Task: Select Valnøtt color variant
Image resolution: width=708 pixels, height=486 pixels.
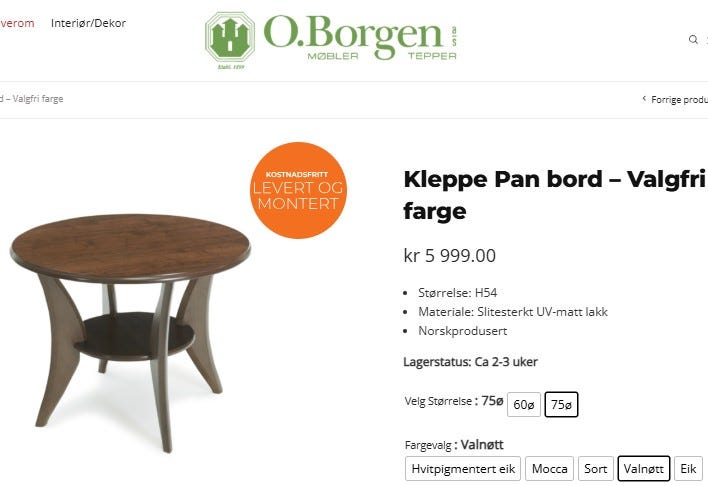Action: pos(643,468)
